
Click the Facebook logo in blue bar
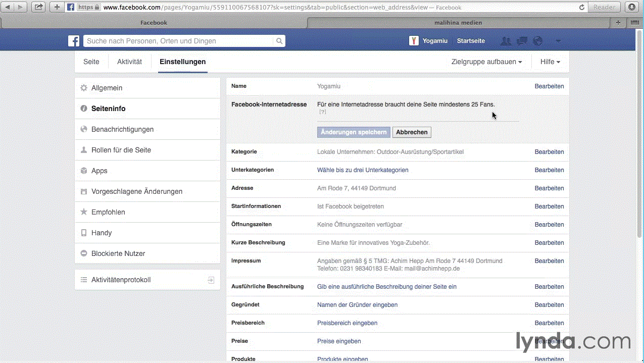point(74,41)
